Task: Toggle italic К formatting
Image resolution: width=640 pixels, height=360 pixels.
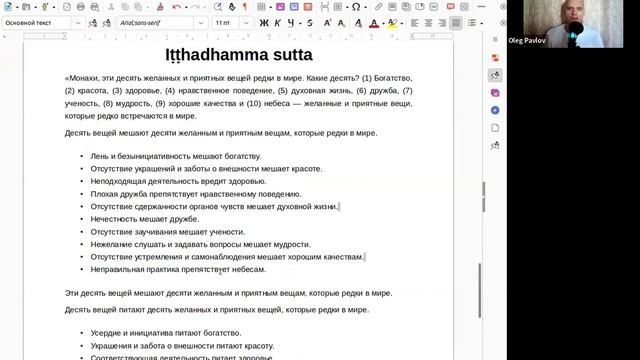Action: (278, 23)
